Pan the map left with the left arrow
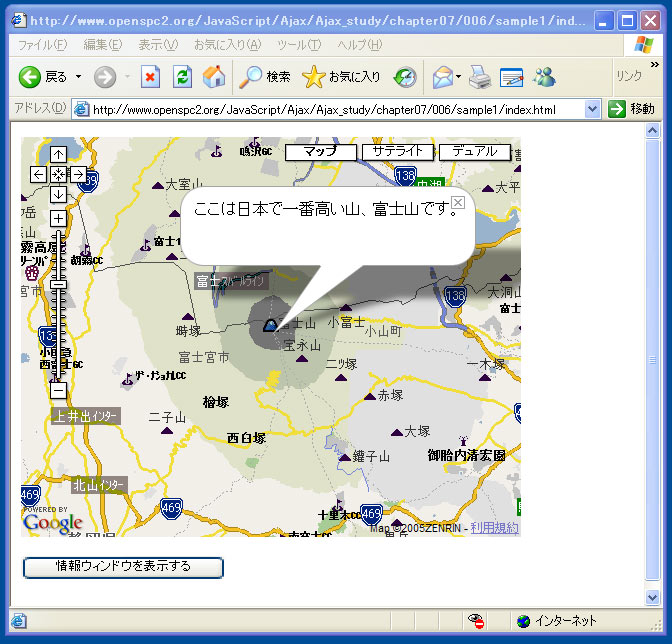The image size is (672, 644). point(39,174)
